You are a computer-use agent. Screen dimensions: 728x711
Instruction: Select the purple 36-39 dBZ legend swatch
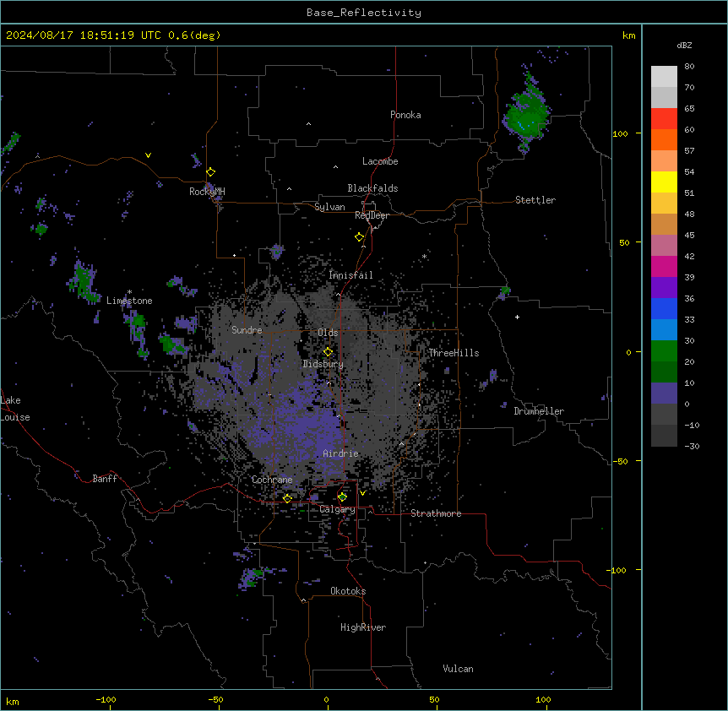point(664,288)
